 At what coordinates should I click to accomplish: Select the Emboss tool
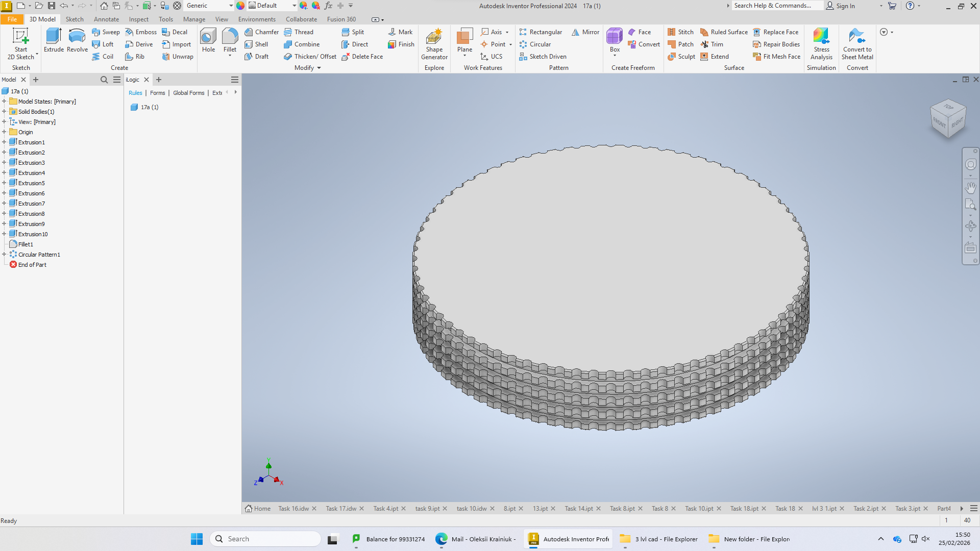tap(141, 32)
